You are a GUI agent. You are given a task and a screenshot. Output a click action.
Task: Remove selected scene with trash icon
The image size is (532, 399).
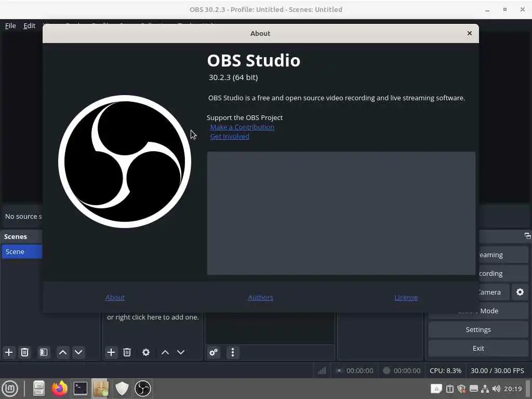[25, 352]
